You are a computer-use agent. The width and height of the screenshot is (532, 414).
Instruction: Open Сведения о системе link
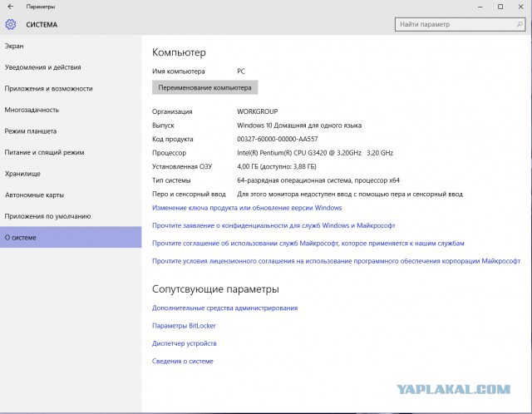(x=183, y=361)
